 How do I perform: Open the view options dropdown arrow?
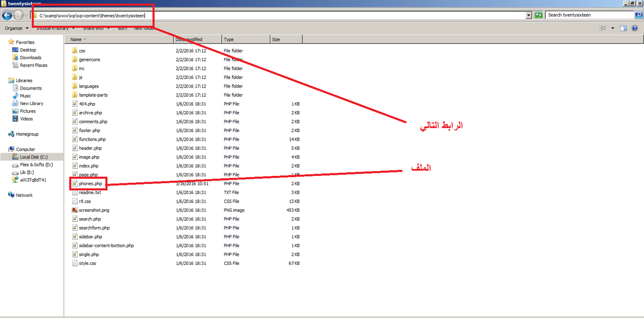coord(613,28)
